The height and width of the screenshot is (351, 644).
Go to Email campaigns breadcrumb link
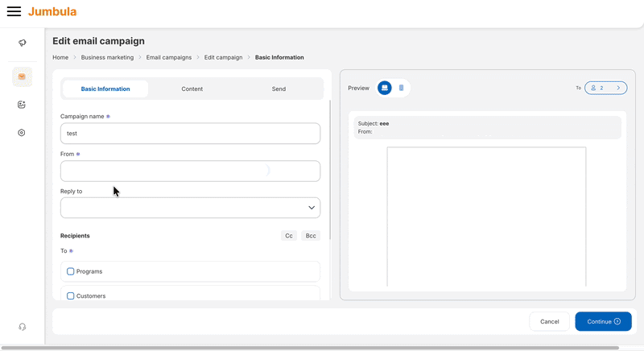click(x=169, y=58)
